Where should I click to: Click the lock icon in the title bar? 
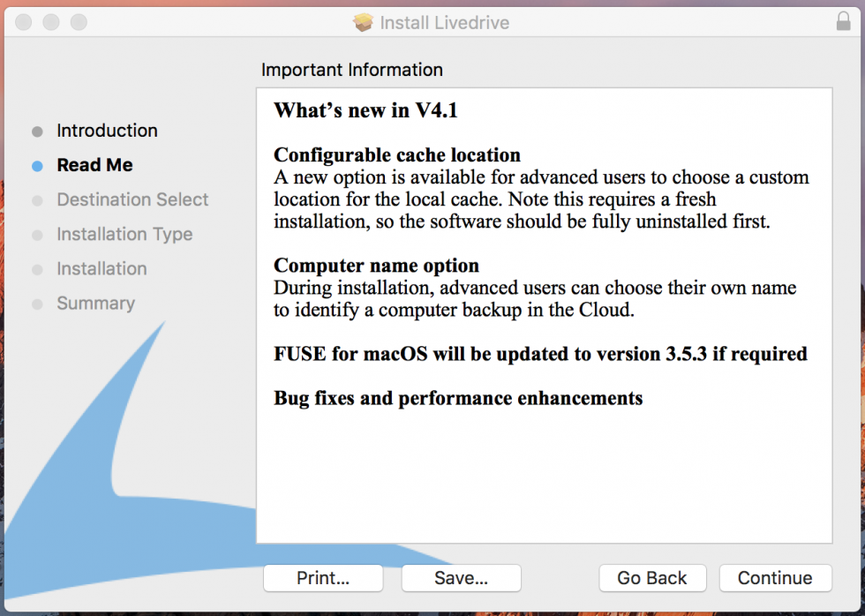[x=843, y=21]
